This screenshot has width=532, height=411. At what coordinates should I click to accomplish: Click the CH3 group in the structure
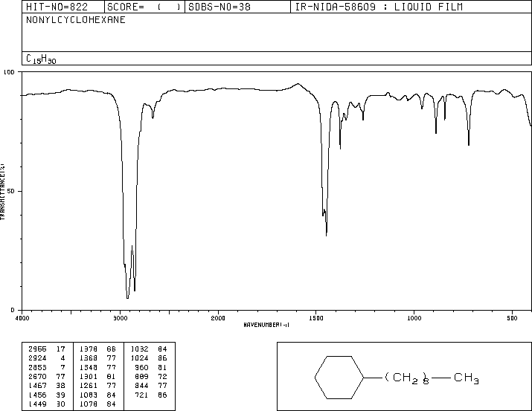click(467, 378)
